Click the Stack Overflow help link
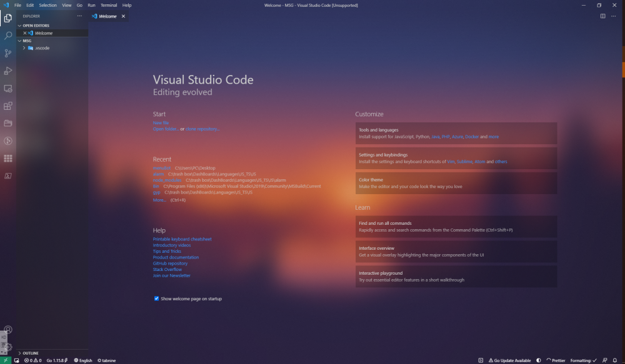Image resolution: width=625 pixels, height=364 pixels. click(167, 269)
